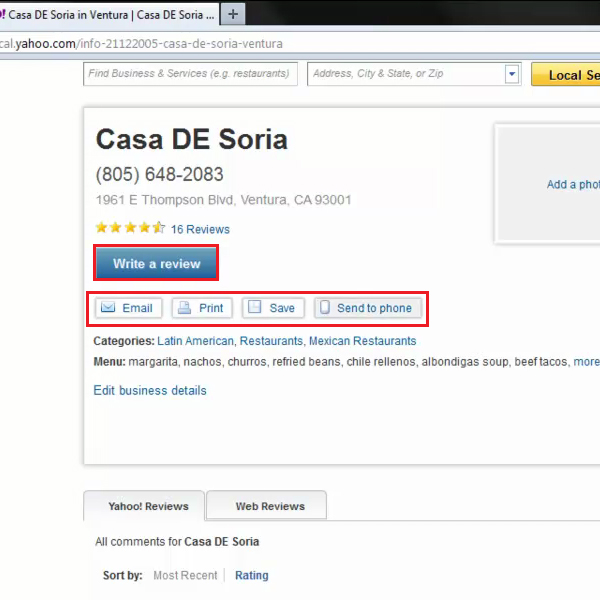Click the star rating icons
The image size is (600, 600).
coord(130,228)
